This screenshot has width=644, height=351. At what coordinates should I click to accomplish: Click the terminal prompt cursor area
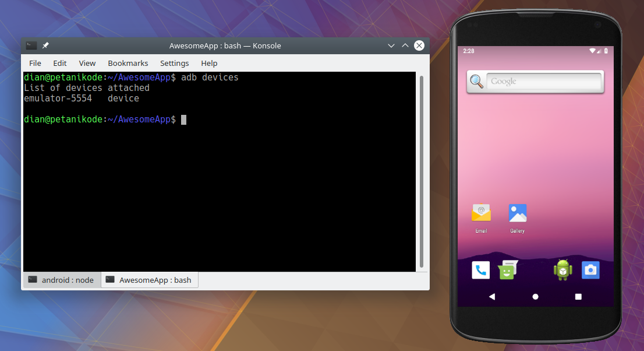point(183,120)
